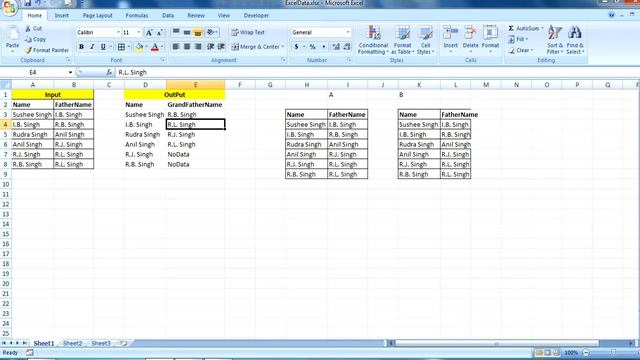Decrease the indent
Screen dimensions: 640x360
pos(210,47)
